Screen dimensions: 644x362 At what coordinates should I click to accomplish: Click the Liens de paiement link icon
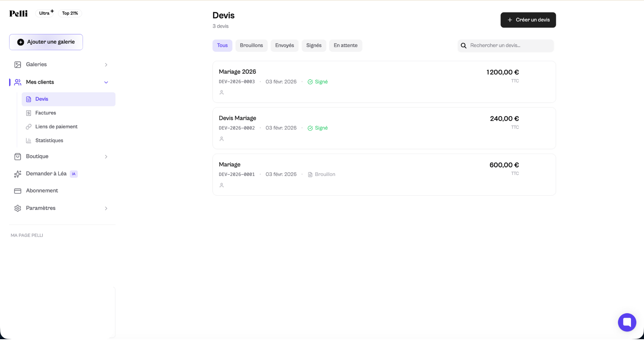point(29,127)
